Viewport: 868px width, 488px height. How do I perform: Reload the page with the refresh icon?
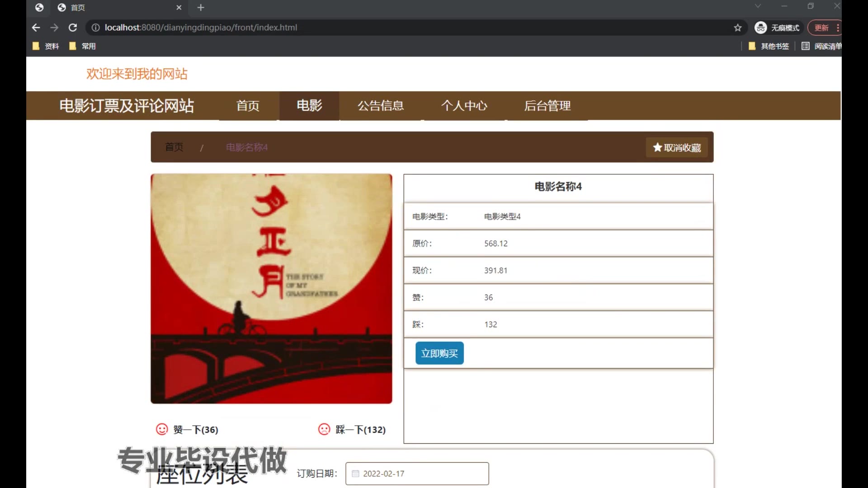coord(73,28)
